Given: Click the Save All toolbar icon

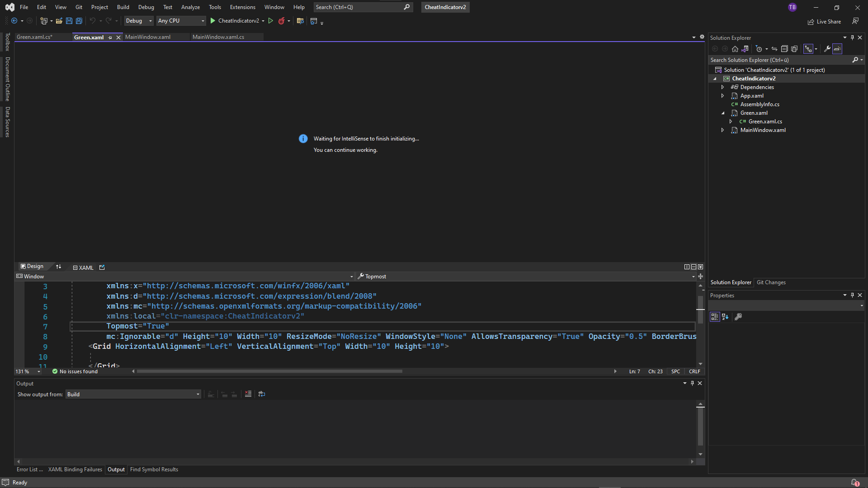Looking at the screenshot, I should 79,21.
